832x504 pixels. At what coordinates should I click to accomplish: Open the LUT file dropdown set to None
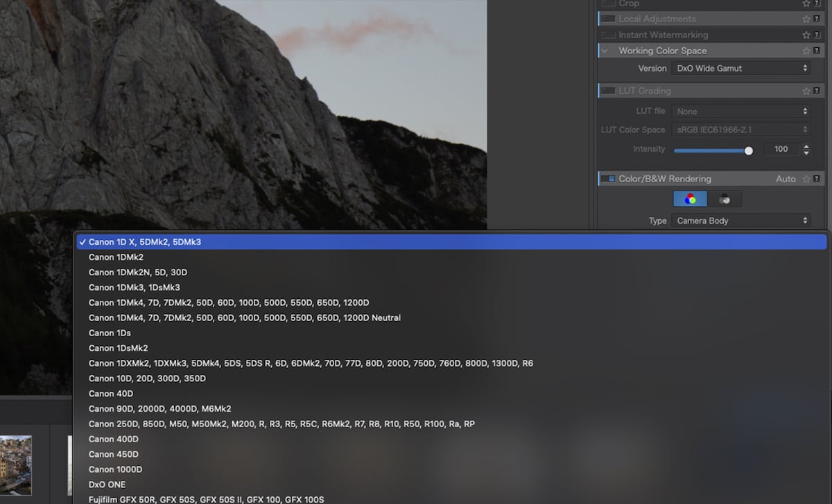[x=740, y=111]
